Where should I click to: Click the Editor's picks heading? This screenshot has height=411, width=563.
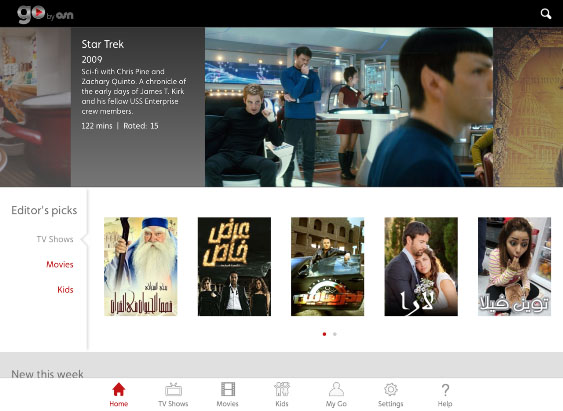click(44, 210)
